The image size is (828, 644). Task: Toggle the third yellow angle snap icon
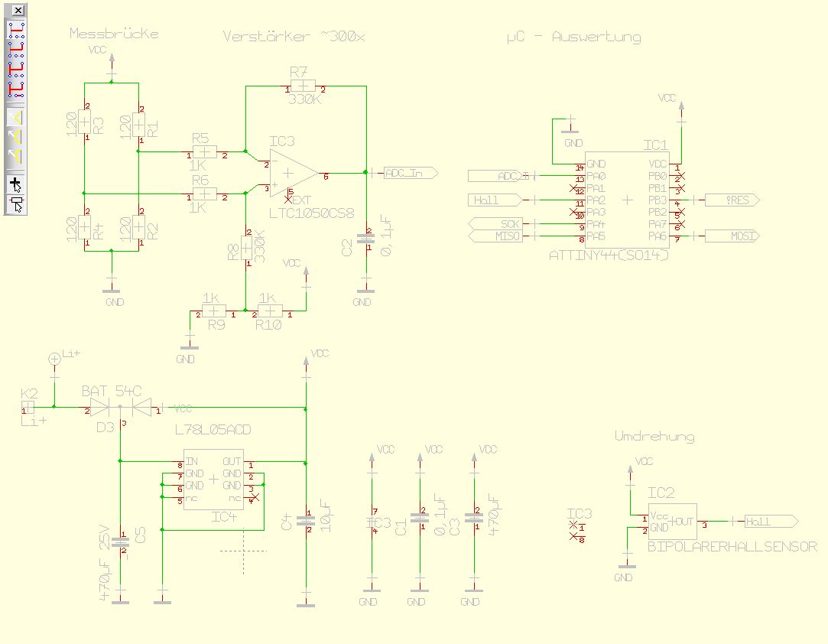point(16,154)
